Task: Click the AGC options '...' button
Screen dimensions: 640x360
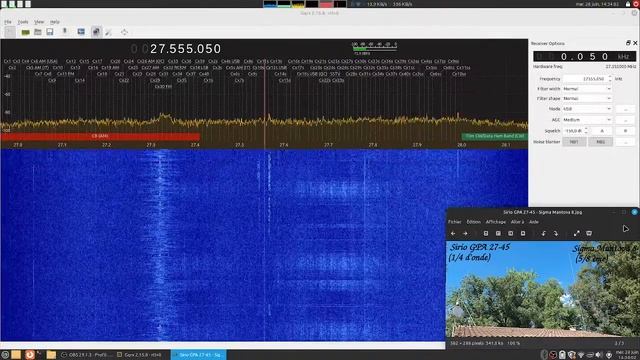Action: 625,120
